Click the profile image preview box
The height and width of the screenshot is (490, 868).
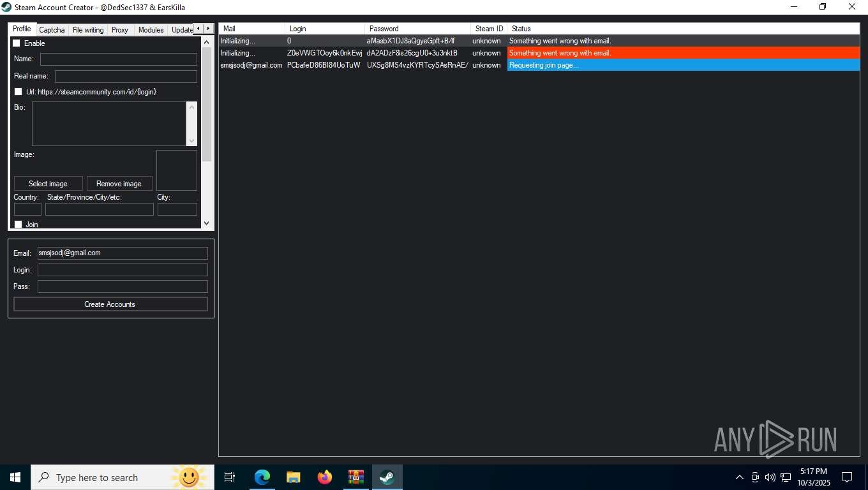(177, 170)
